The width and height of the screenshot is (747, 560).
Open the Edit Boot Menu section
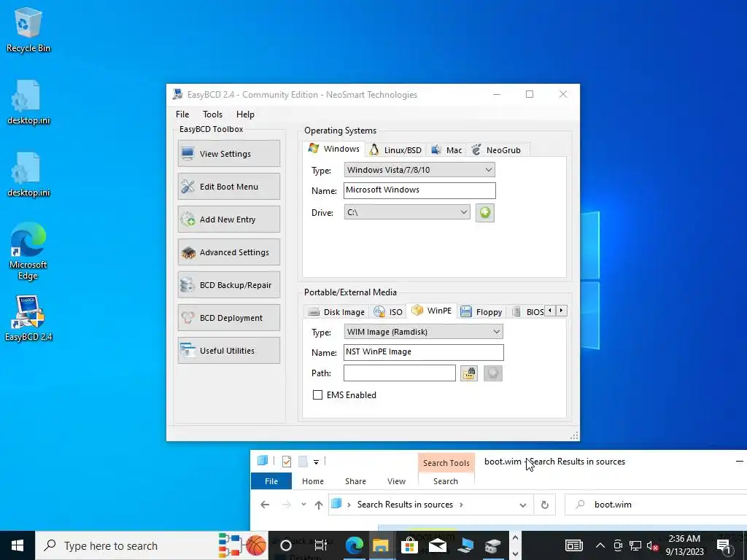click(x=228, y=186)
